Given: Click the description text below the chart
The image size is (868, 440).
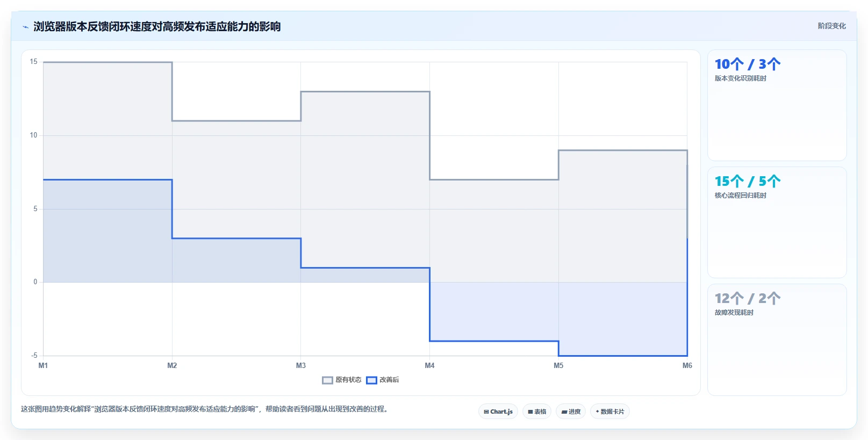Looking at the screenshot, I should (x=204, y=409).
